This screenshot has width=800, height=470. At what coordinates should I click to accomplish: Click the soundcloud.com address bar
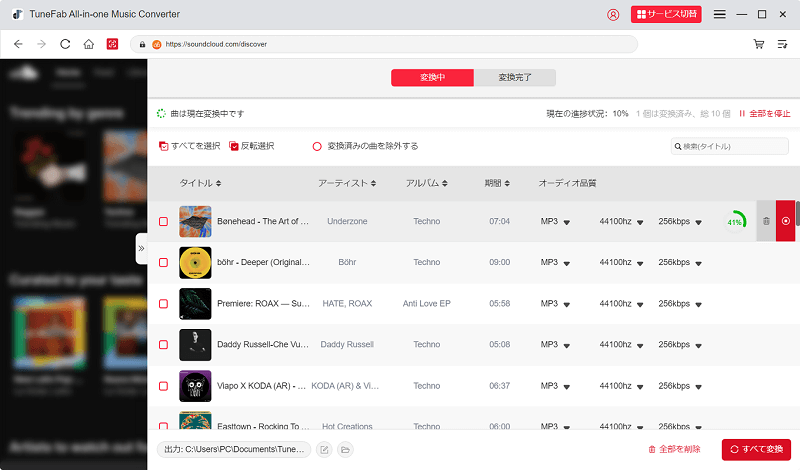click(384, 44)
